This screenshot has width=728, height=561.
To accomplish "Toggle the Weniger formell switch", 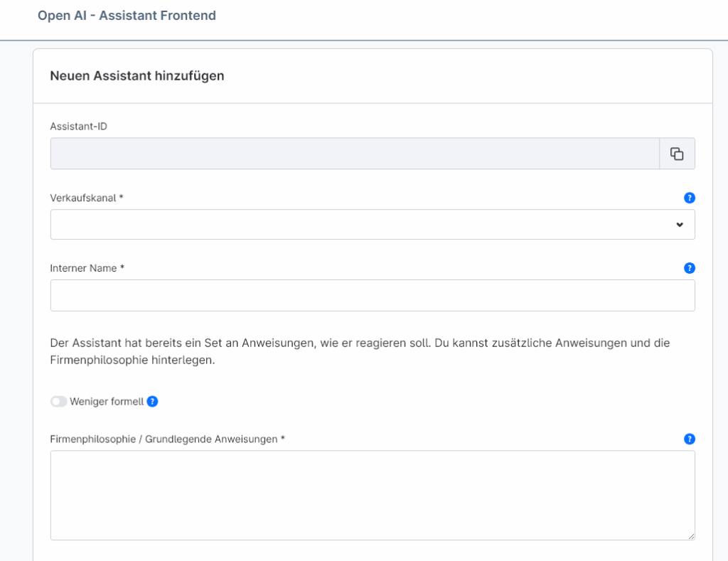I will pos(59,401).
